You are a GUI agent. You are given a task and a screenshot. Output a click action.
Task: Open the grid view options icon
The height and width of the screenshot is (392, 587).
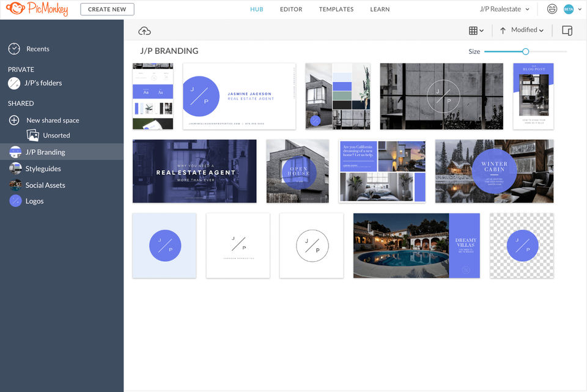[x=473, y=31]
